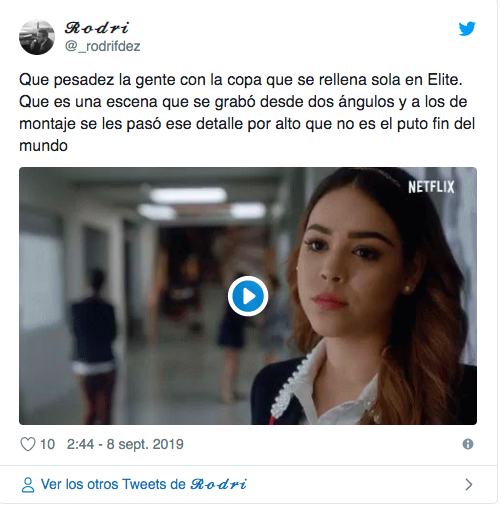This screenshot has height=506, width=501.
Task: Expand more tweets with the right chevron
Action: click(x=469, y=484)
